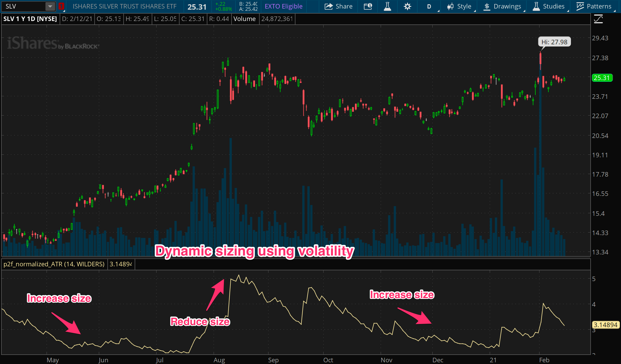
Task: Open the Patterns menu
Action: coord(594,6)
